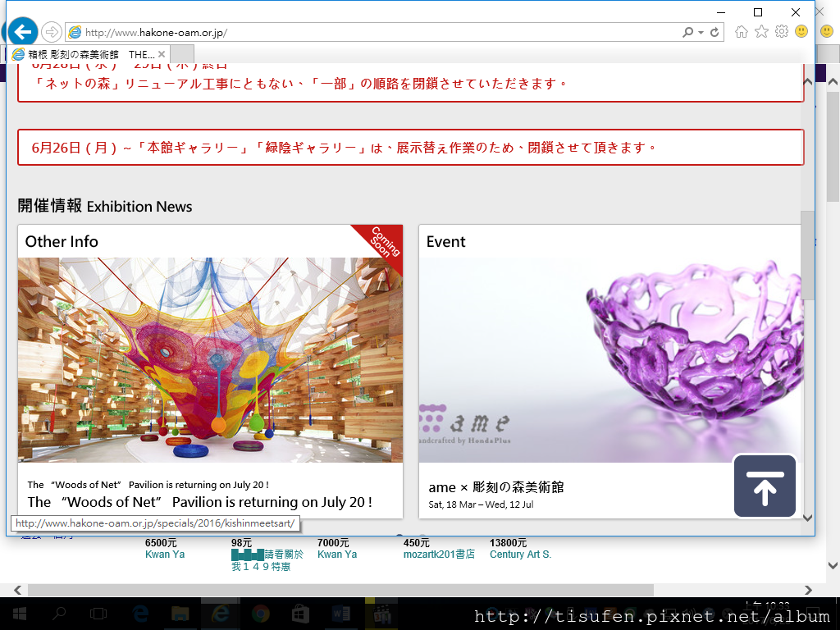Switch to Internet Explorer taskbar icon
This screenshot has width=840, height=630.
click(220, 614)
